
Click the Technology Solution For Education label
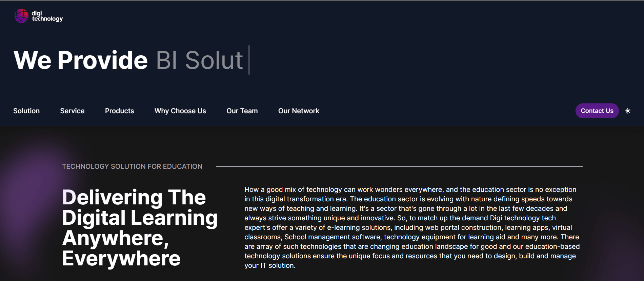(x=132, y=166)
